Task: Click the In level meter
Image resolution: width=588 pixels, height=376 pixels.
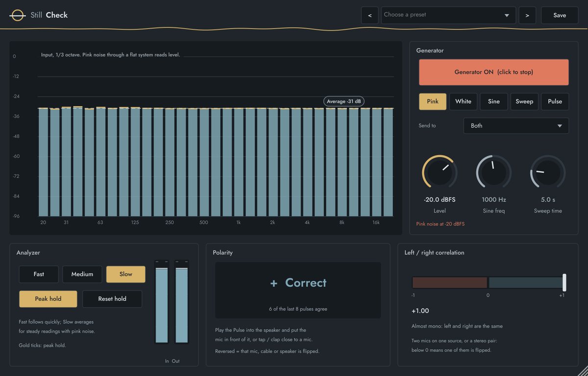Action: (162, 302)
